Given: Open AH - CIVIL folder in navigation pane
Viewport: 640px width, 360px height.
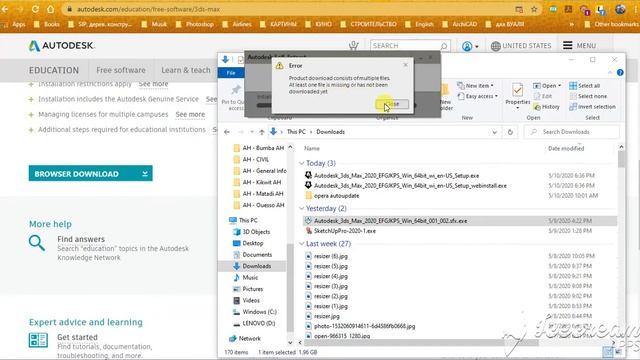Looking at the screenshot, I should pyautogui.click(x=251, y=159).
